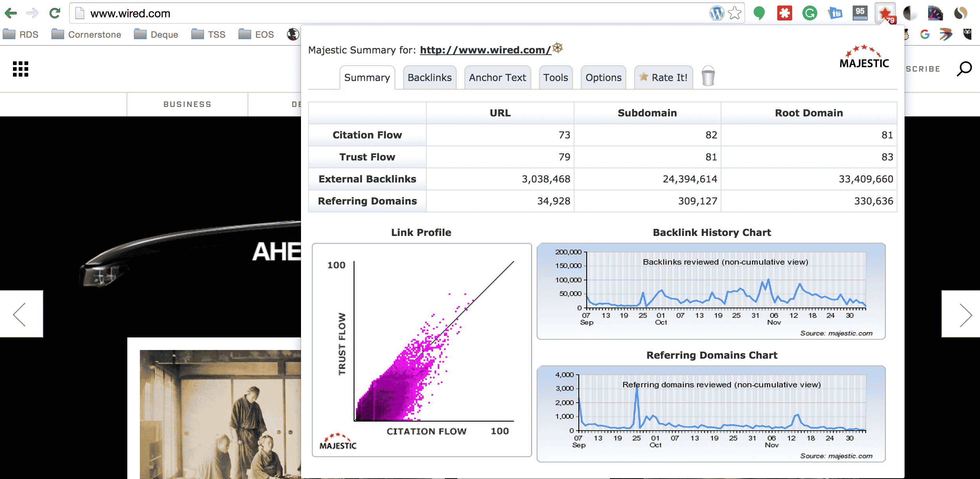Click the Subdomain column header
The height and width of the screenshot is (479, 980).
[x=647, y=113]
